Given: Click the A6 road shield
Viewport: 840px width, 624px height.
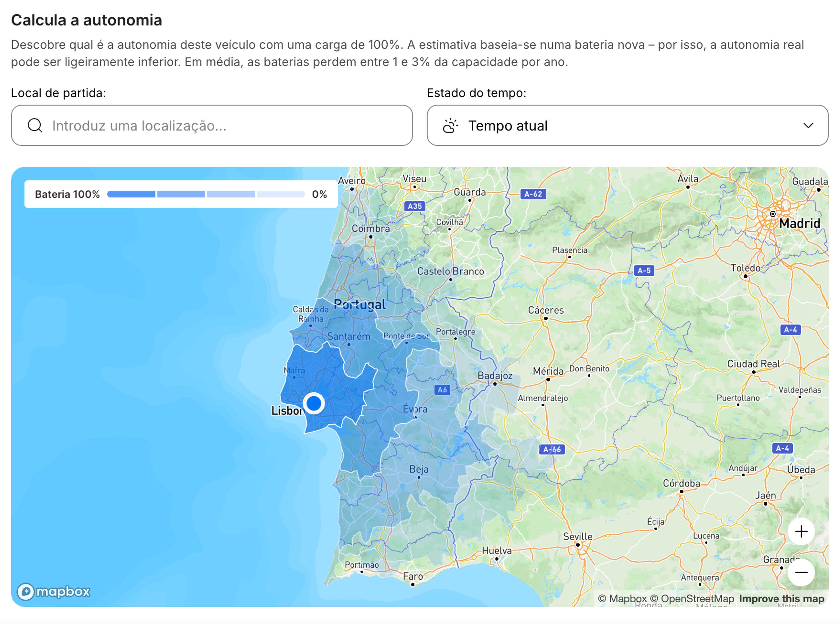Looking at the screenshot, I should (x=442, y=390).
